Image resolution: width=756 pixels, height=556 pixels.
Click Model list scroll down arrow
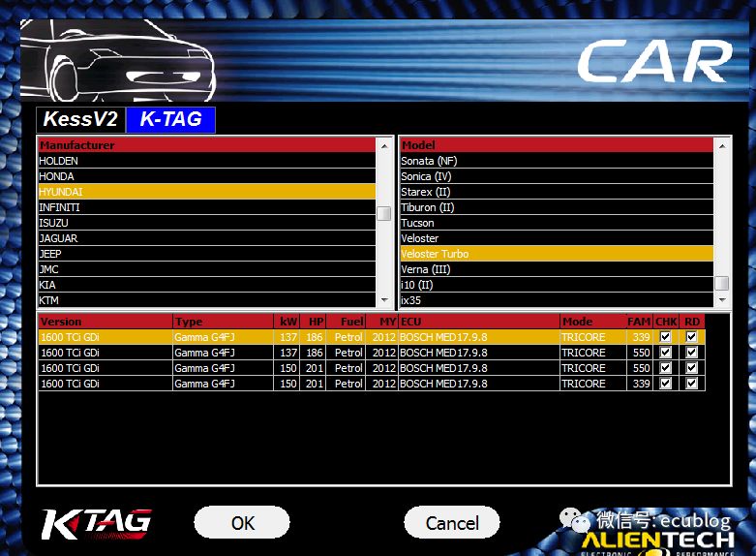coord(722,299)
